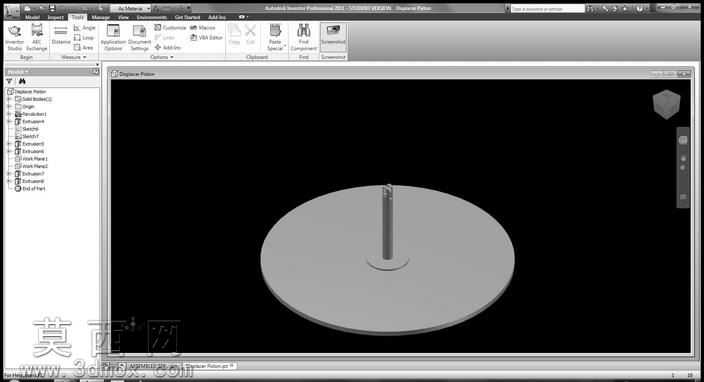Expand the Extrusion5 feature node
704x382 pixels.
coord(9,144)
